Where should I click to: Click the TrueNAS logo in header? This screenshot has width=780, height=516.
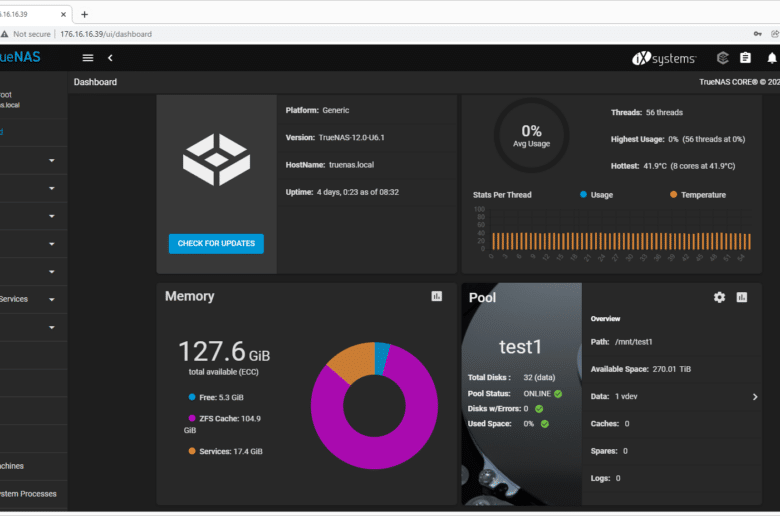click(x=20, y=57)
